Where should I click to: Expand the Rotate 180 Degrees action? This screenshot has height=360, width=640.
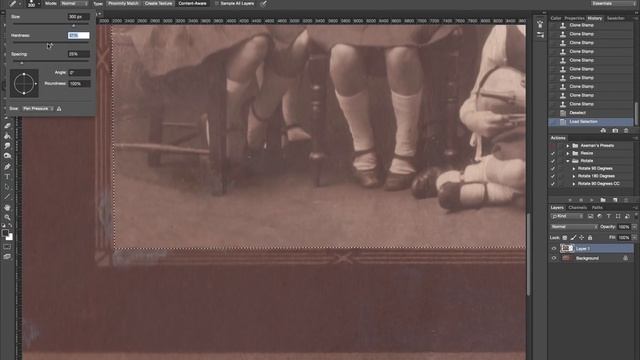(574, 176)
